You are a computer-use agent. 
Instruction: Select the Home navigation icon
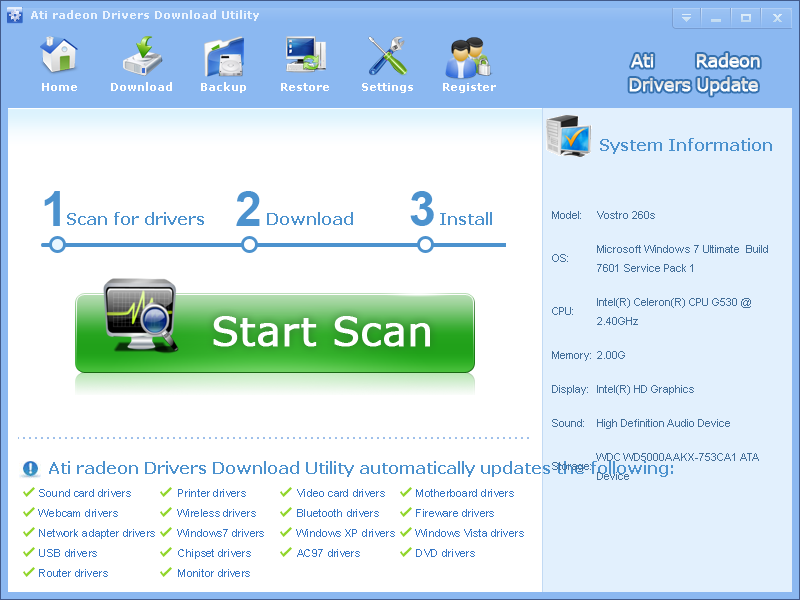click(59, 52)
